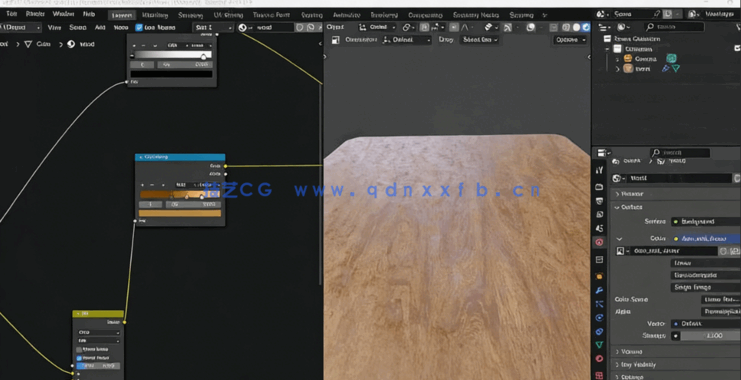Open the Color Space dropdown
The height and width of the screenshot is (380, 741).
[720, 300]
